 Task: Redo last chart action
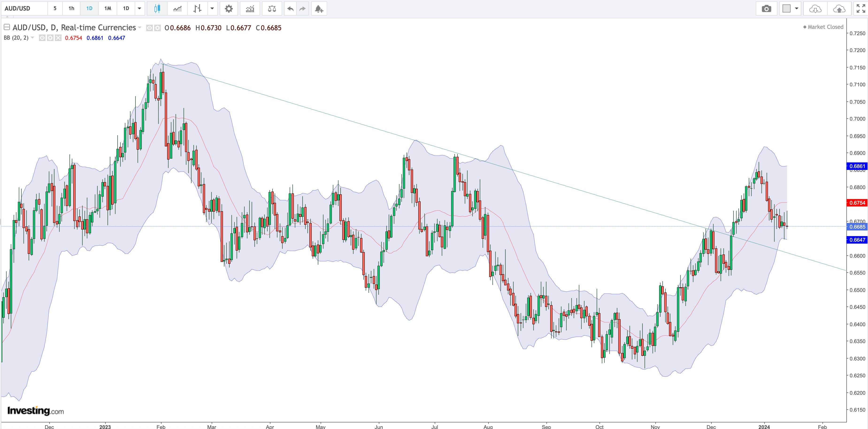302,8
